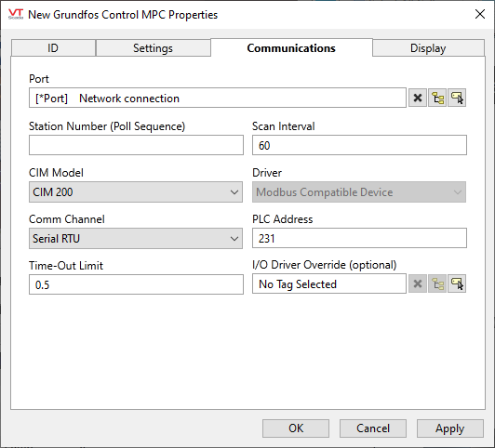Clear the I/O Driver Override tag
This screenshot has width=495, height=448.
click(x=418, y=283)
